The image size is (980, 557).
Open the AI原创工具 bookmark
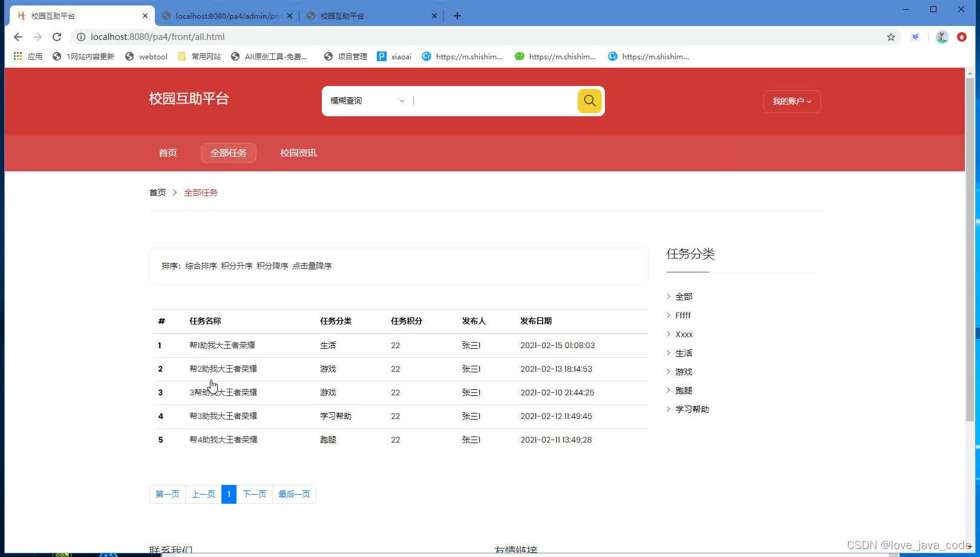pos(269,56)
